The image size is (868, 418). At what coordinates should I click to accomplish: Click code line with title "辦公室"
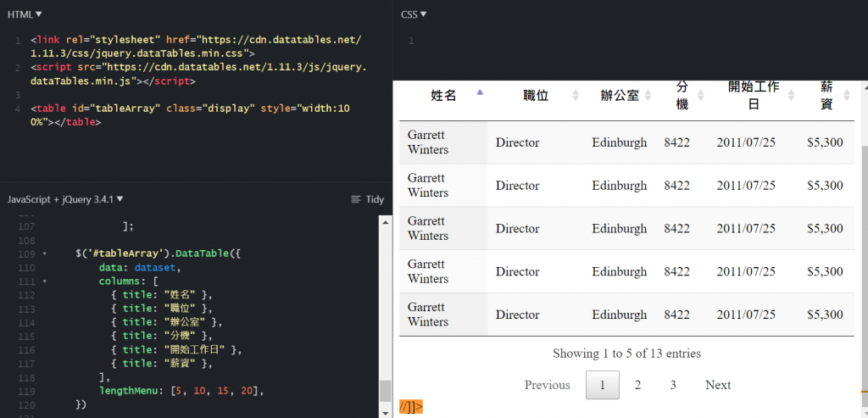(166, 322)
